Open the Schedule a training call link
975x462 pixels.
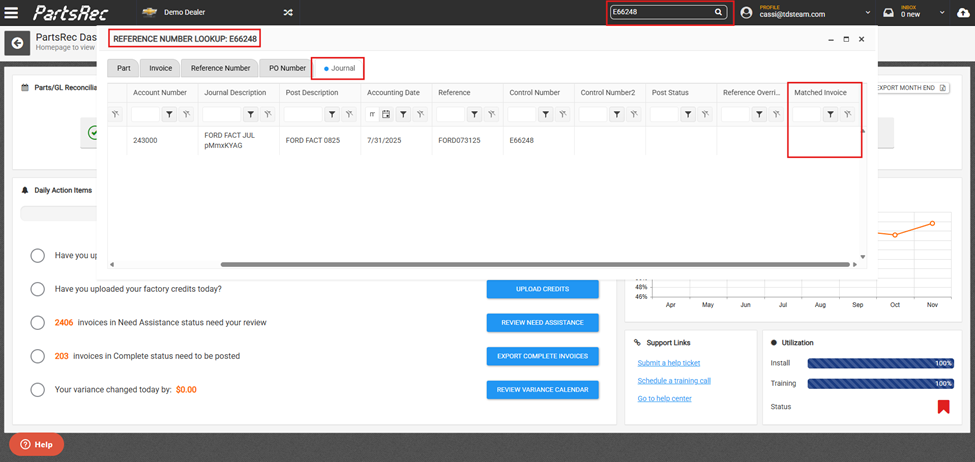tap(674, 381)
